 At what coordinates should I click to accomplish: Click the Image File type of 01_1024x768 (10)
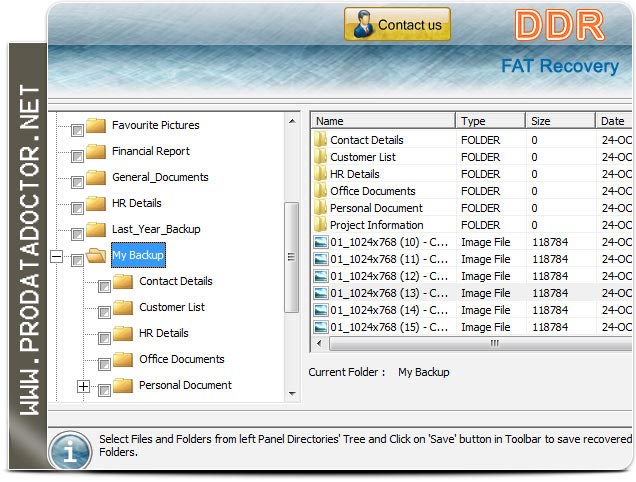(x=486, y=242)
